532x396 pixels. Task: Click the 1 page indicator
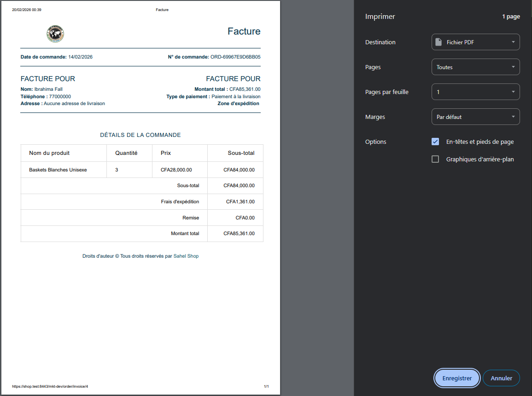[x=511, y=16]
